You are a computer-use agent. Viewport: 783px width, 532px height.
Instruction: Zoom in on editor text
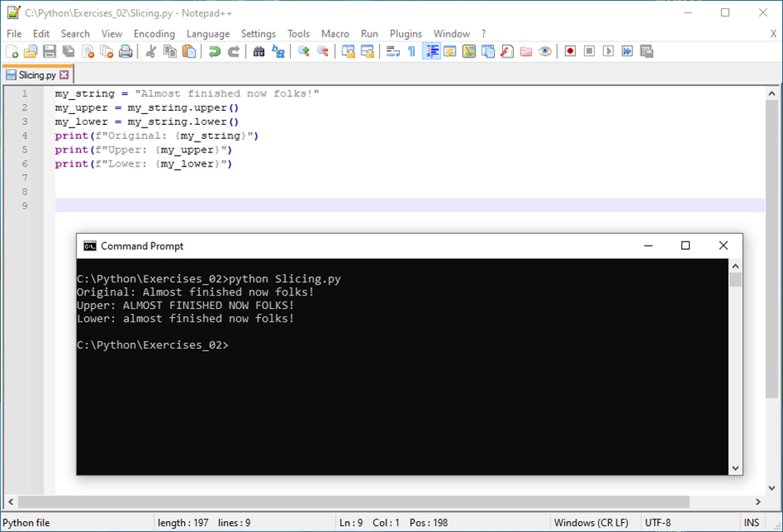[x=303, y=52]
